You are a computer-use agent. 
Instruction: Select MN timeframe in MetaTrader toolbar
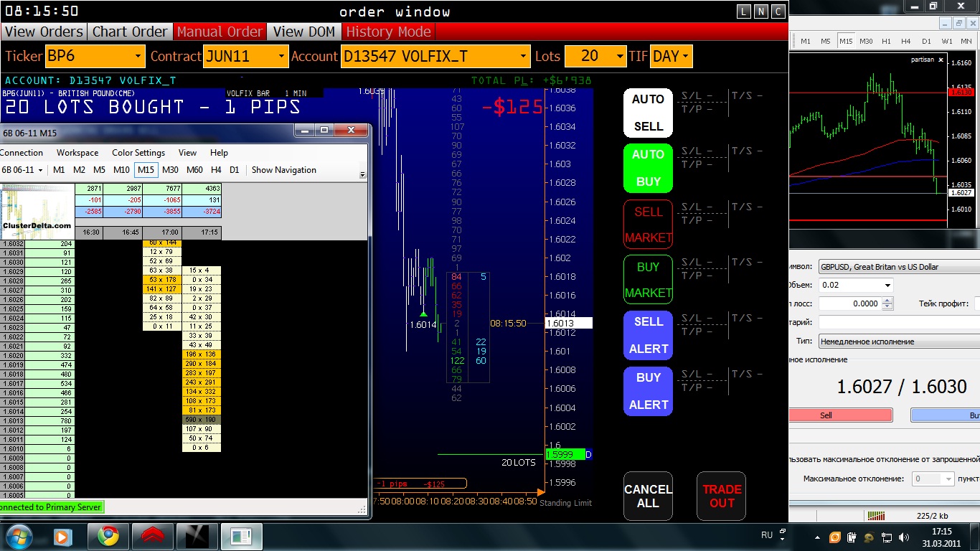966,41
